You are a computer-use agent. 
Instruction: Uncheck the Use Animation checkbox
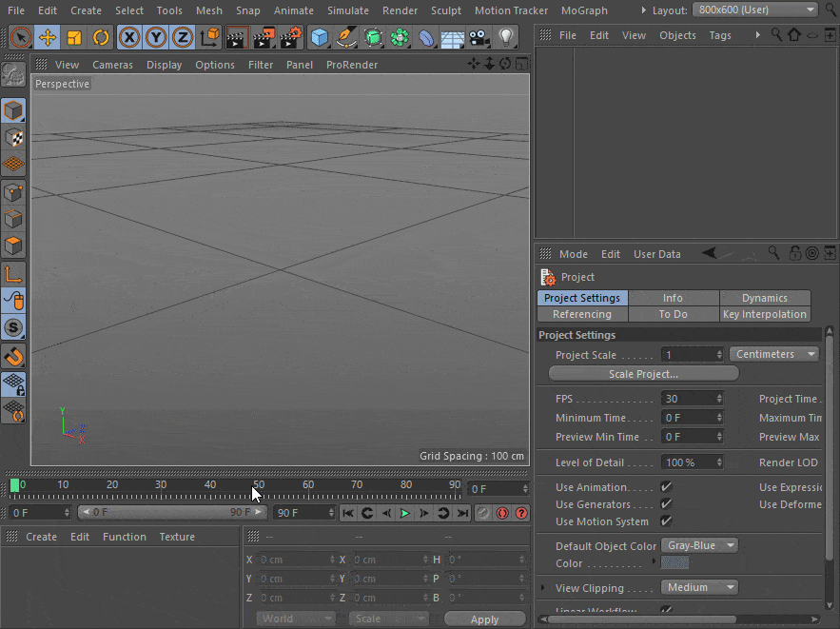point(666,487)
